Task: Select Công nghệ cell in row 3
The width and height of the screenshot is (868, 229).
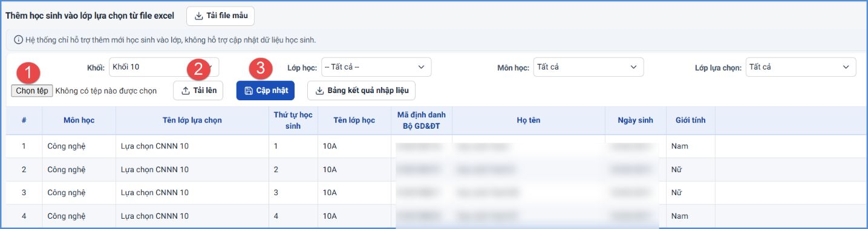Action: point(79,193)
